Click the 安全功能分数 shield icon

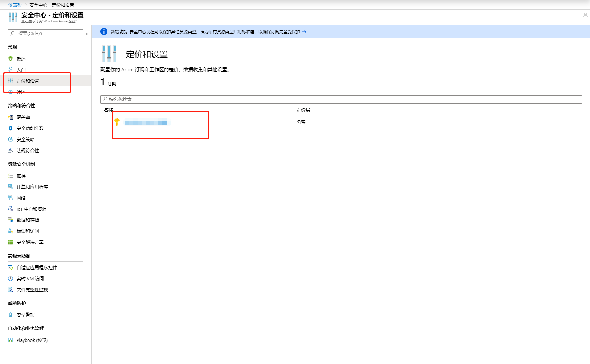point(10,128)
